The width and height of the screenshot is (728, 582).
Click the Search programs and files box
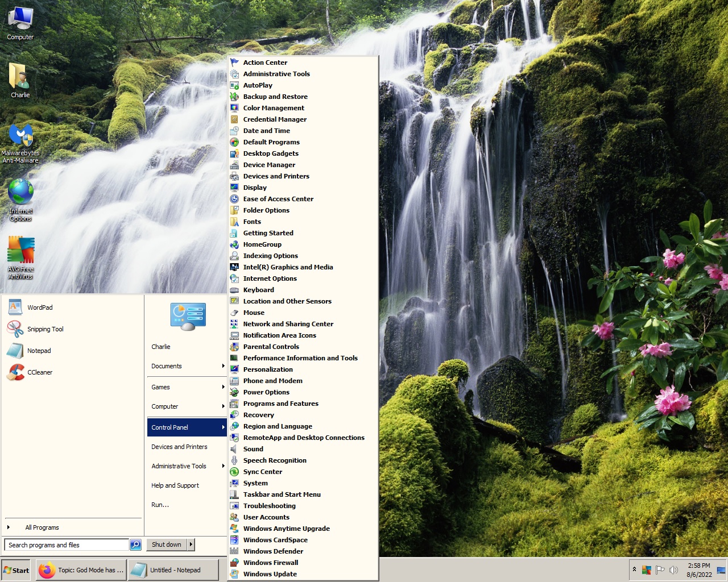[67, 545]
